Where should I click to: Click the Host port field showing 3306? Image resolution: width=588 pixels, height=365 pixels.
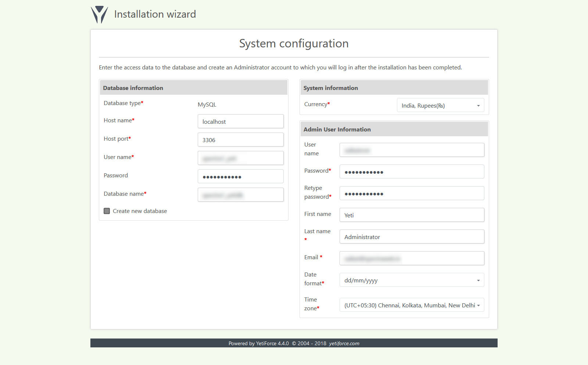click(240, 140)
